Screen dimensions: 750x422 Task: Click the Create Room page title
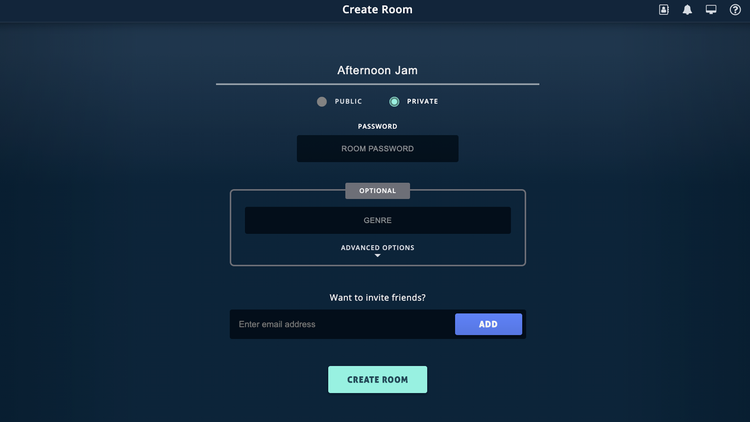pos(377,10)
